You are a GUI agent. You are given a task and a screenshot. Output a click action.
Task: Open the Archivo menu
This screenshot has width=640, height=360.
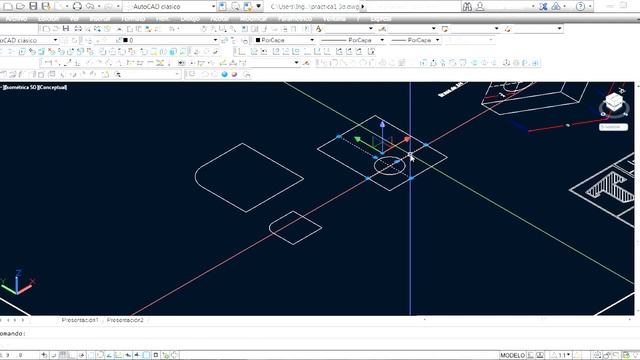point(16,19)
